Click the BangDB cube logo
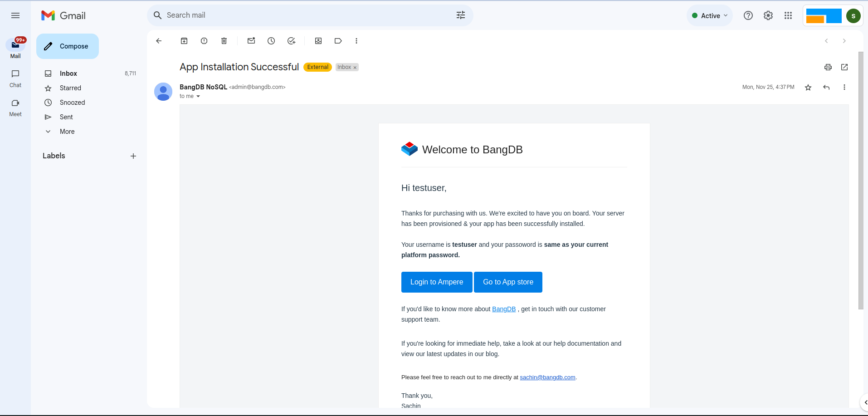The width and height of the screenshot is (868, 416). click(x=410, y=149)
